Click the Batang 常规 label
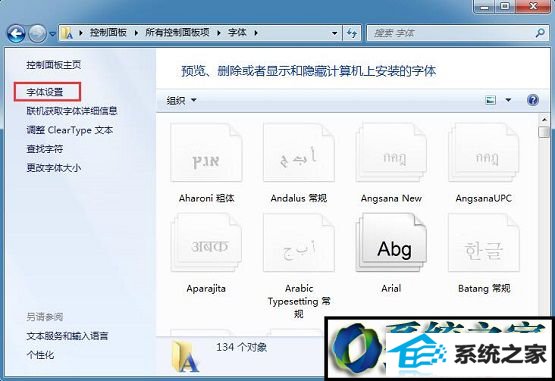 click(x=484, y=289)
